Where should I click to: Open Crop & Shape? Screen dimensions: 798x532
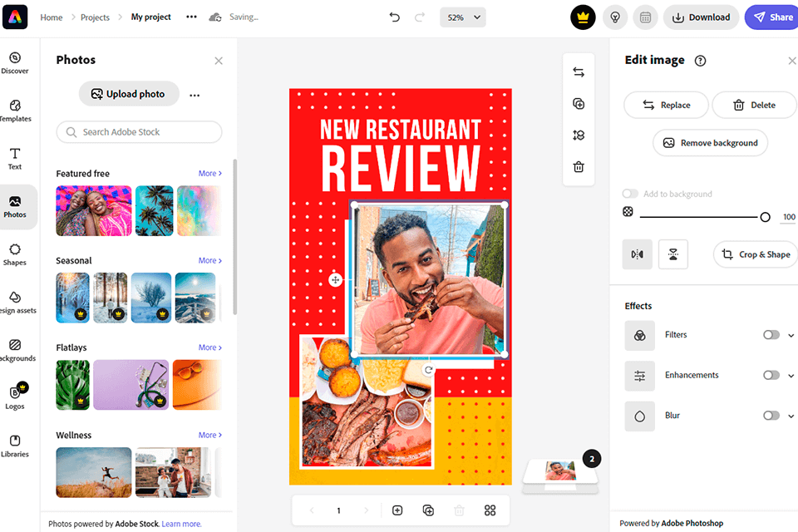click(x=756, y=254)
